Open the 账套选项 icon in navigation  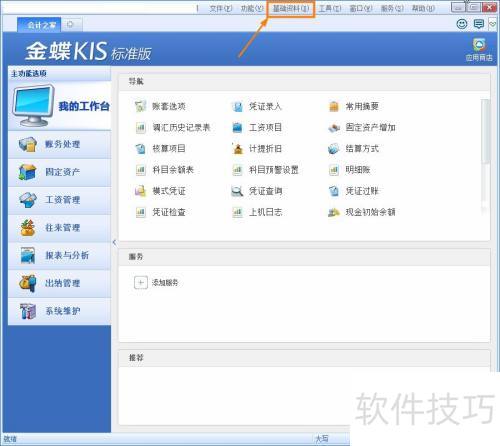pos(141,106)
